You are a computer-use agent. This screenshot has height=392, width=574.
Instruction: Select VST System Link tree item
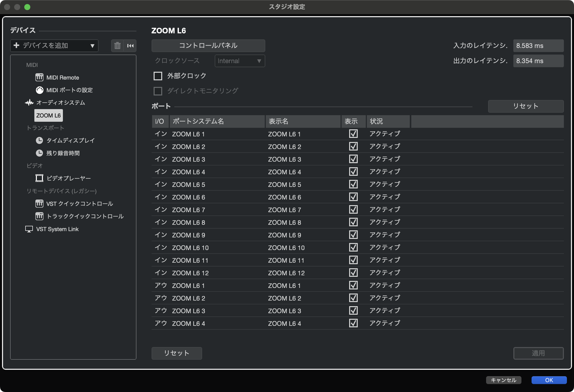(x=57, y=229)
